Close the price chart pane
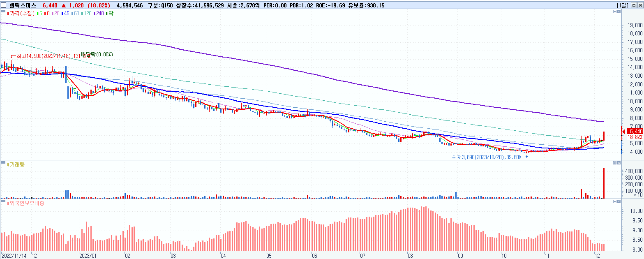 tap(619, 12)
